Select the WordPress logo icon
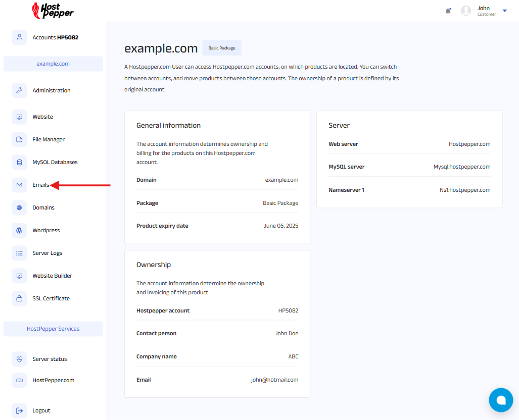Image resolution: width=519 pixels, height=420 pixels. coord(19,230)
